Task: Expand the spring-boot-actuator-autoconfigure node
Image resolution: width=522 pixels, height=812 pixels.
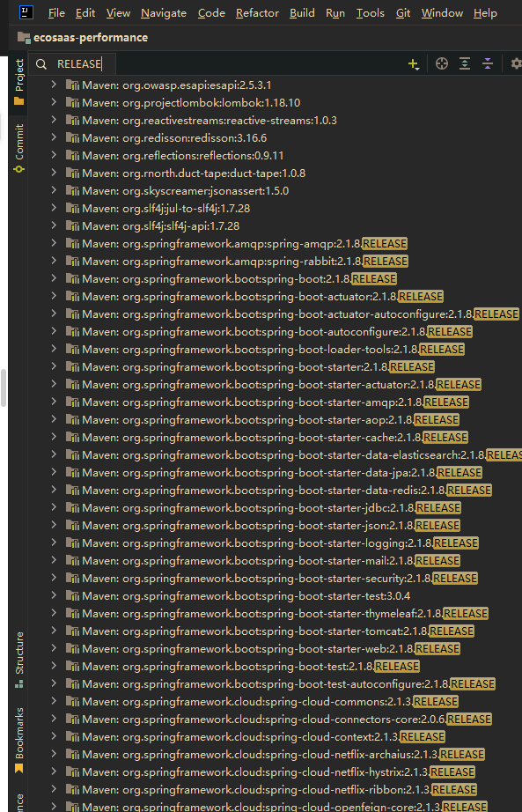Action: coord(54,314)
